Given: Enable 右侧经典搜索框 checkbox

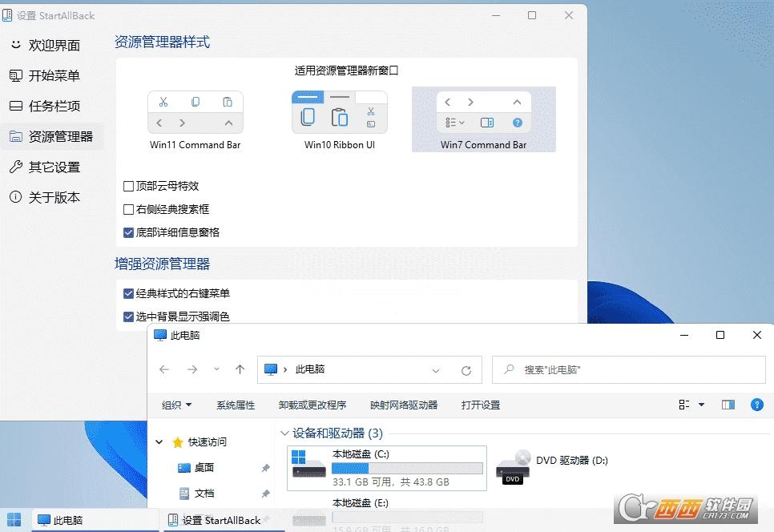Looking at the screenshot, I should (x=128, y=209).
